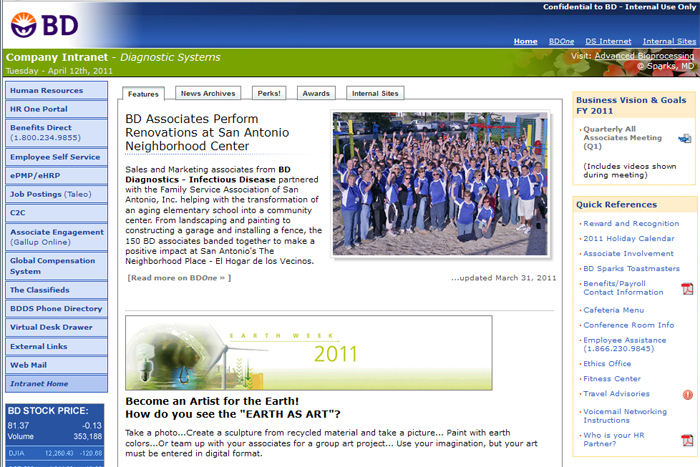Open Employee Self Service
This screenshot has width=700, height=467.
[56, 157]
